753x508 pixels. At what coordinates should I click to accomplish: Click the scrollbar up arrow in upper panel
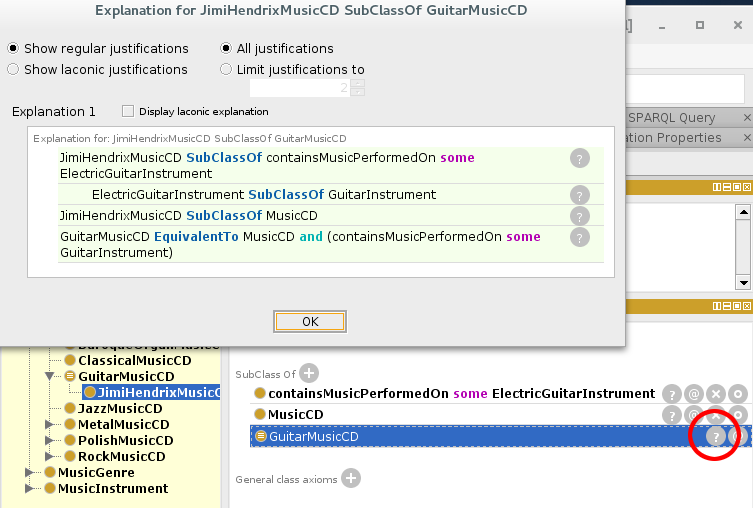[x=743, y=212]
